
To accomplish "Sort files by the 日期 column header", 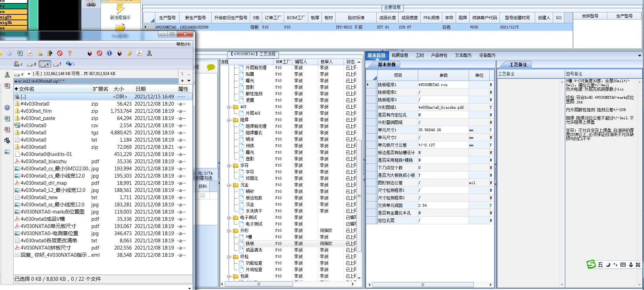I will 155,89.
